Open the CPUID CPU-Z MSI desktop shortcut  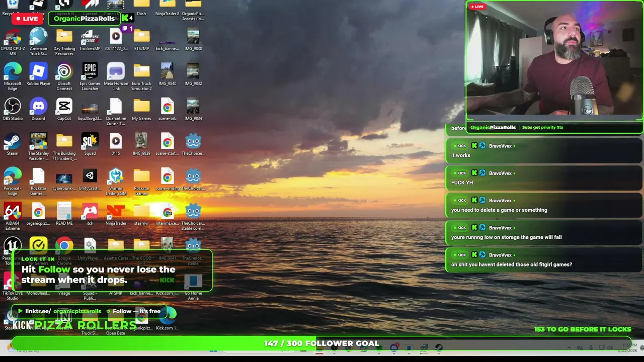[13, 42]
